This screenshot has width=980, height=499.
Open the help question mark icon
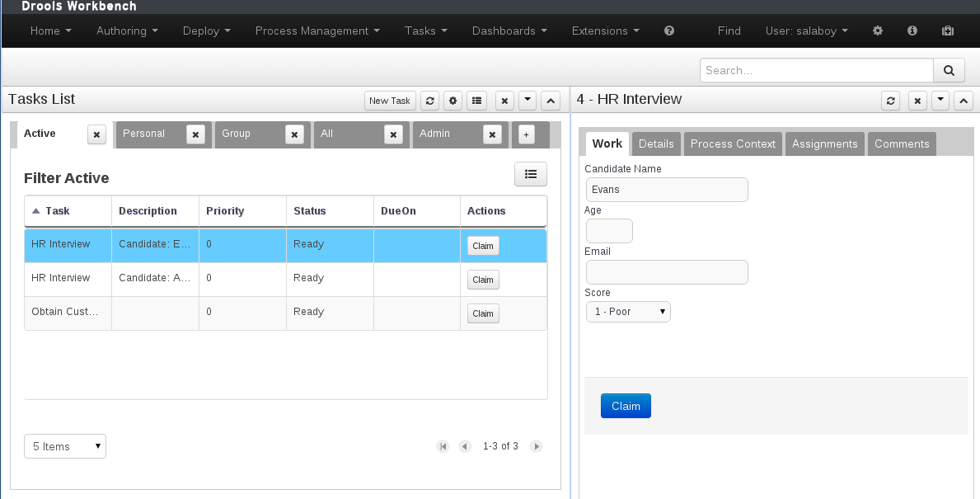click(668, 31)
